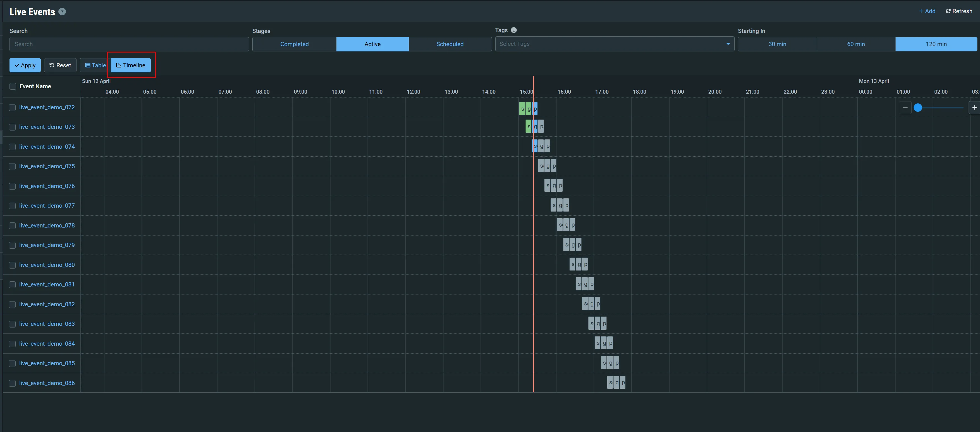Choose Starting In 30 min
The height and width of the screenshot is (432, 980).
(777, 44)
